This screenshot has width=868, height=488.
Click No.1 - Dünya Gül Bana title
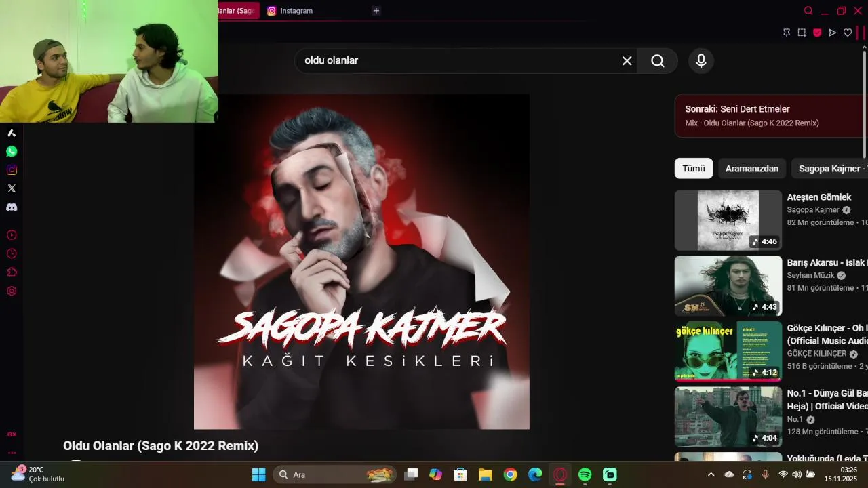(x=827, y=400)
